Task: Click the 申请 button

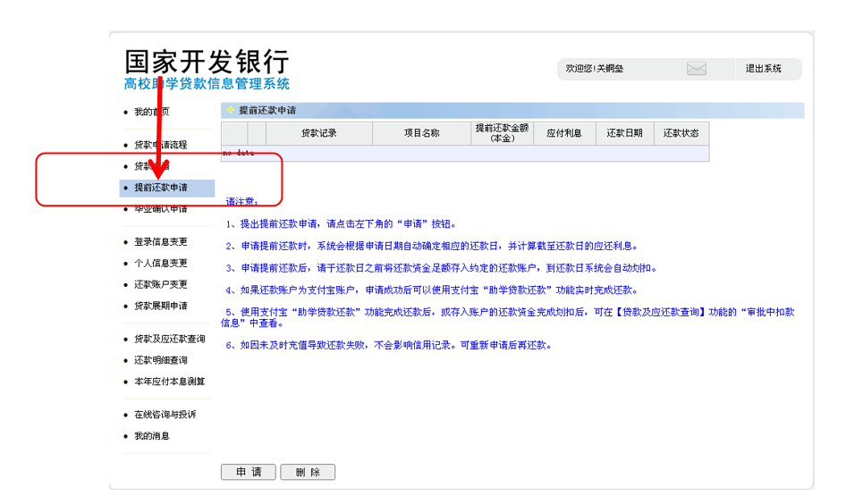Action: tap(249, 472)
